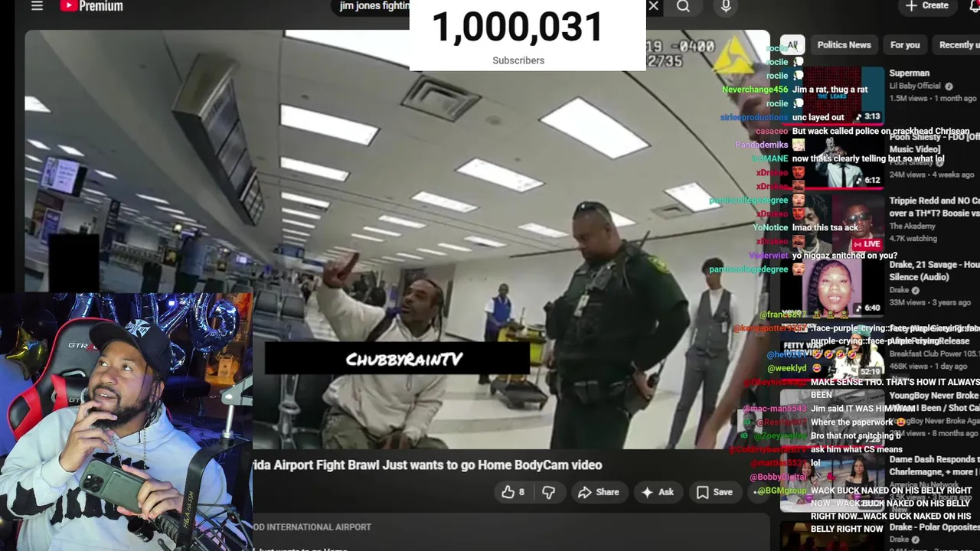Open 'Pooh Shiesty - FDO' video title

point(935,142)
